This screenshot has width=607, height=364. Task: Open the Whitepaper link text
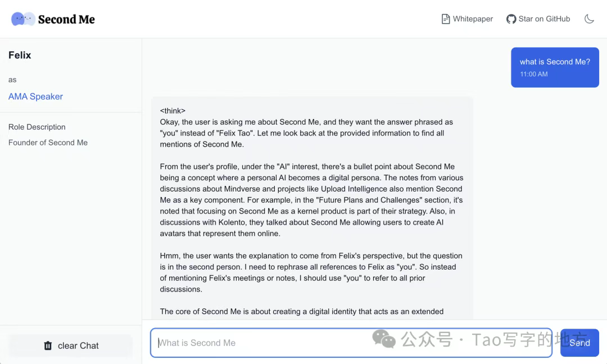(x=473, y=19)
